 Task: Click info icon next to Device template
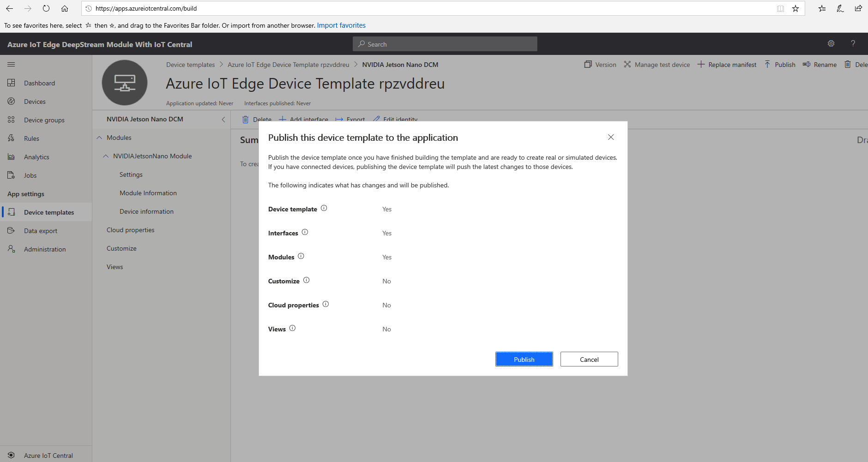click(x=324, y=208)
